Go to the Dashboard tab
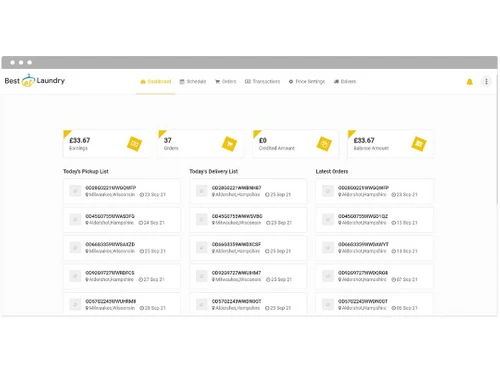 click(x=156, y=82)
